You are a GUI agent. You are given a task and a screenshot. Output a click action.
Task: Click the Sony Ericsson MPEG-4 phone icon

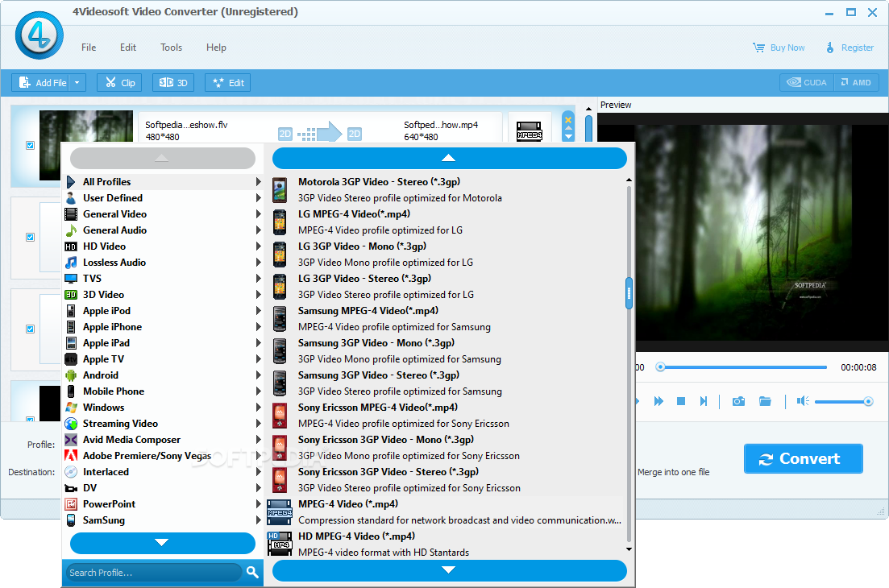pos(280,416)
